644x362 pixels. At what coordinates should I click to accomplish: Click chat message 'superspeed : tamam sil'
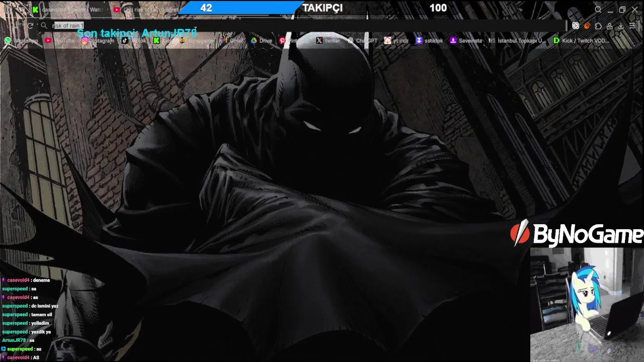[x=27, y=314]
